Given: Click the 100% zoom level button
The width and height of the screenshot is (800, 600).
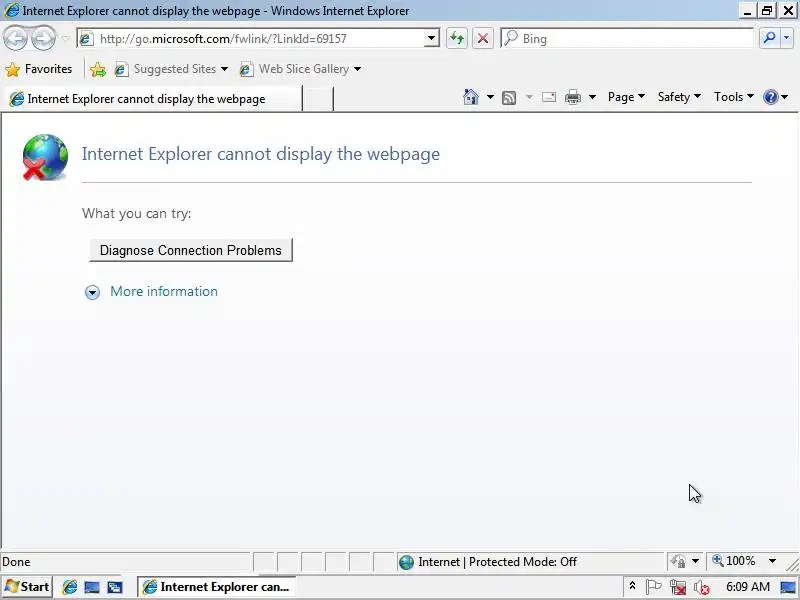Looking at the screenshot, I should [735, 561].
